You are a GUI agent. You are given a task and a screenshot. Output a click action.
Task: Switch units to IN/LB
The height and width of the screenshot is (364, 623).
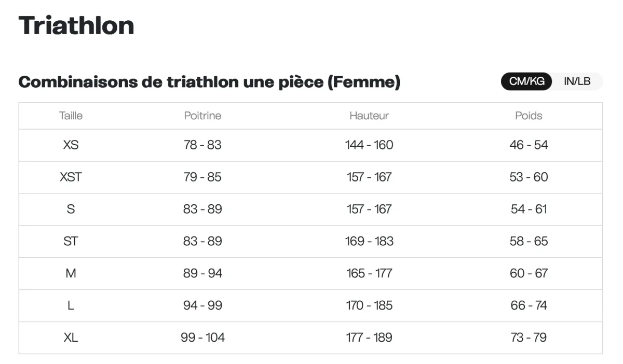click(577, 81)
